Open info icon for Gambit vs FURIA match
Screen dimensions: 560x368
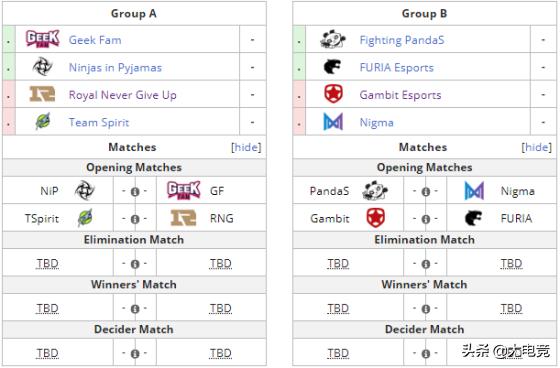click(425, 219)
